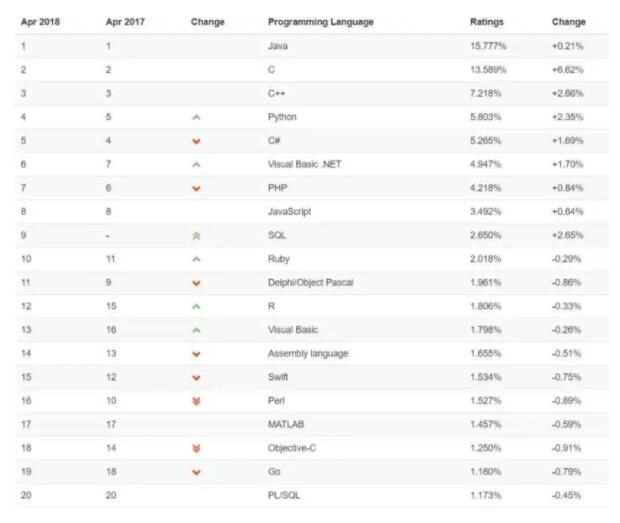Click the double green up arrow beside SQL
Viewport: 620px width, 523px height.
click(196, 235)
